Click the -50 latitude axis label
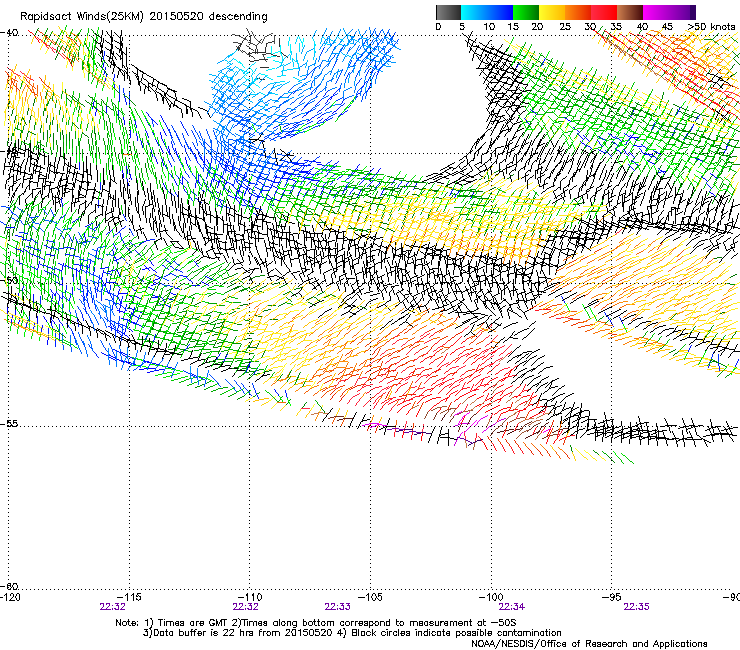 (9, 280)
